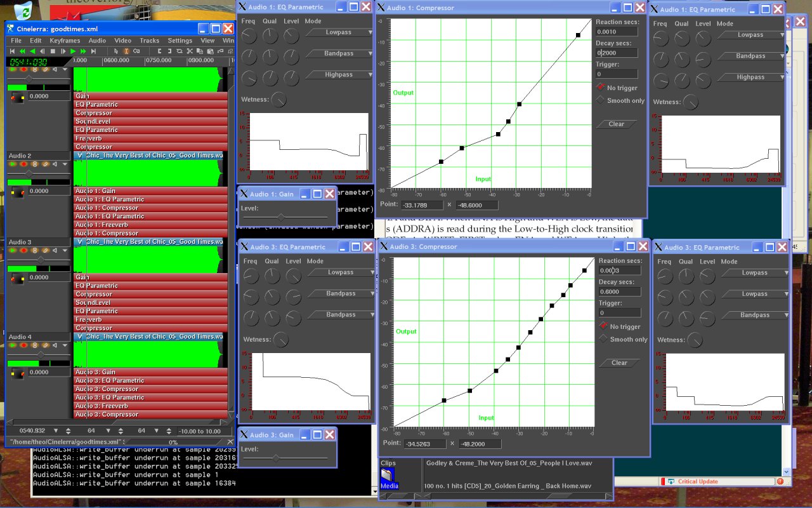Mute the Audio 2 track
Screen dimensions: 812x508
coord(55,164)
